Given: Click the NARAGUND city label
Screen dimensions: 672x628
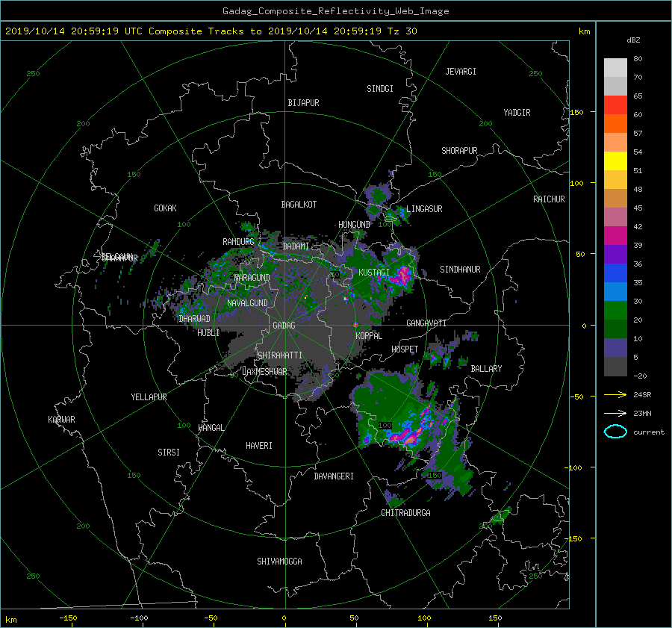Looking at the screenshot, I should (x=252, y=278).
